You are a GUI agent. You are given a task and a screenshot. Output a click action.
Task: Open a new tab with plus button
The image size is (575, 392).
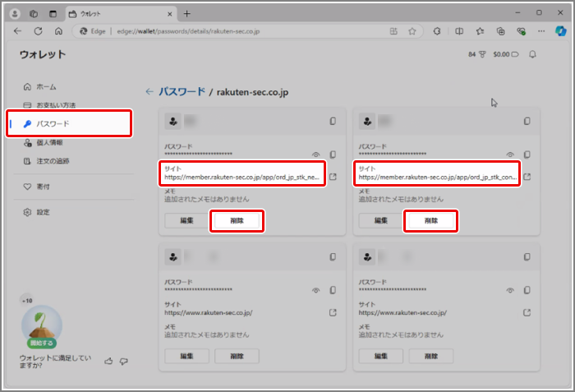pyautogui.click(x=187, y=14)
